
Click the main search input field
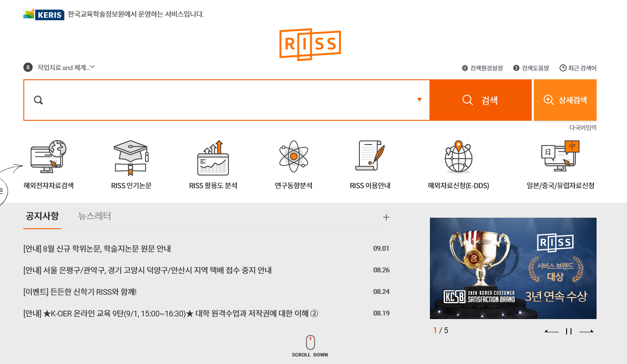coord(227,100)
